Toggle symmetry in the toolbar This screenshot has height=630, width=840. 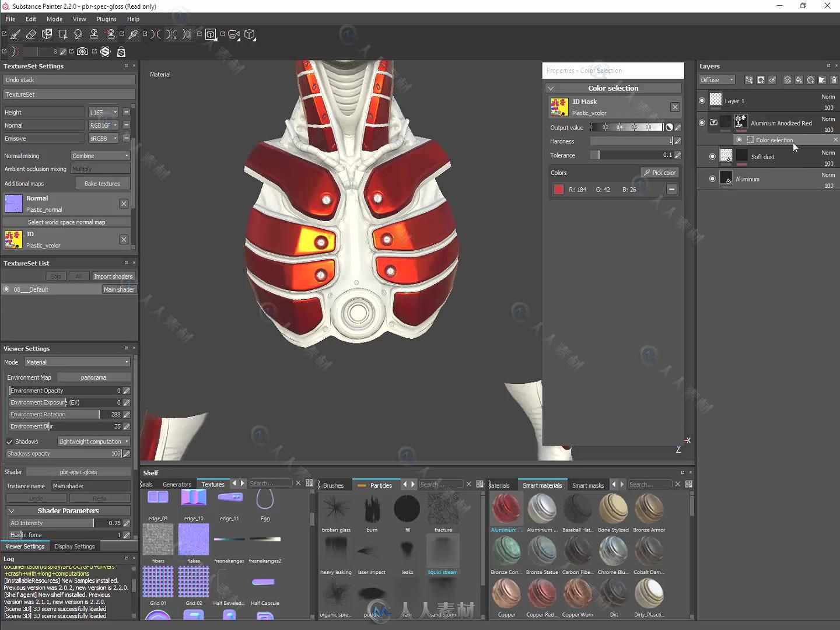[x=156, y=34]
